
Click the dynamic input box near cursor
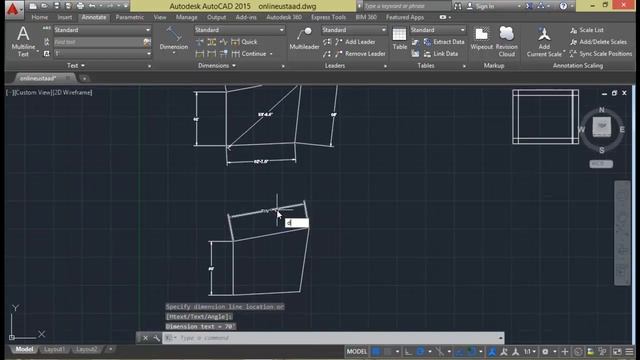point(297,223)
